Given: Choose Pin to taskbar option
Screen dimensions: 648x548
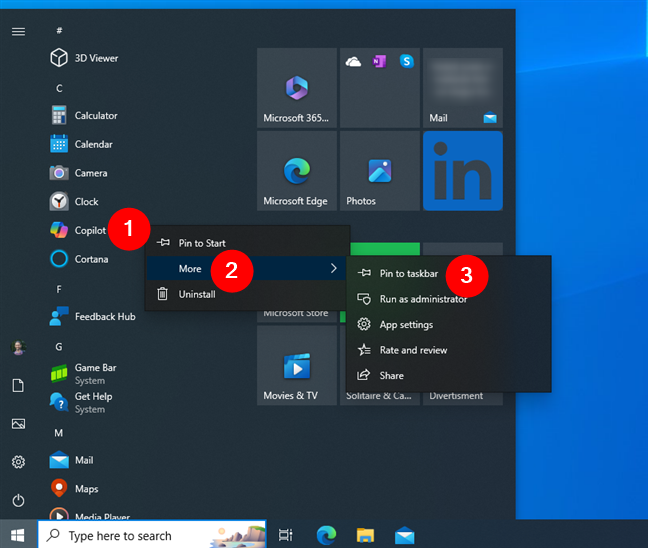Looking at the screenshot, I should click(408, 273).
